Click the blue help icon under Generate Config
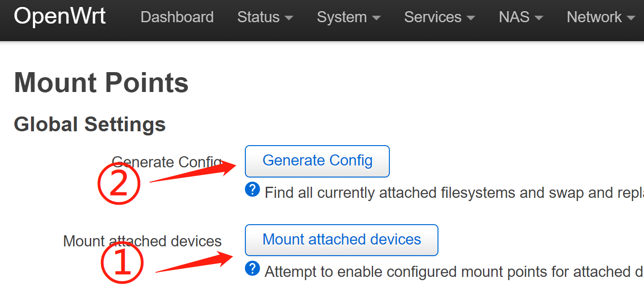 pos(252,190)
